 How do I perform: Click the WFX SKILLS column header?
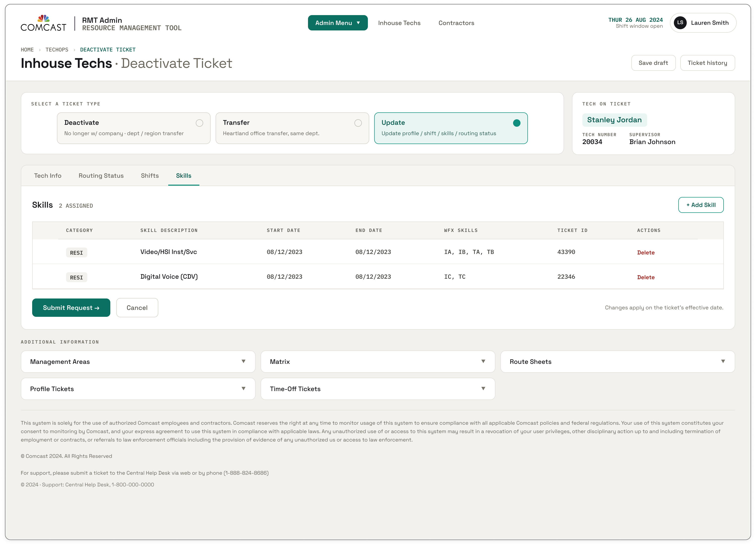point(461,230)
